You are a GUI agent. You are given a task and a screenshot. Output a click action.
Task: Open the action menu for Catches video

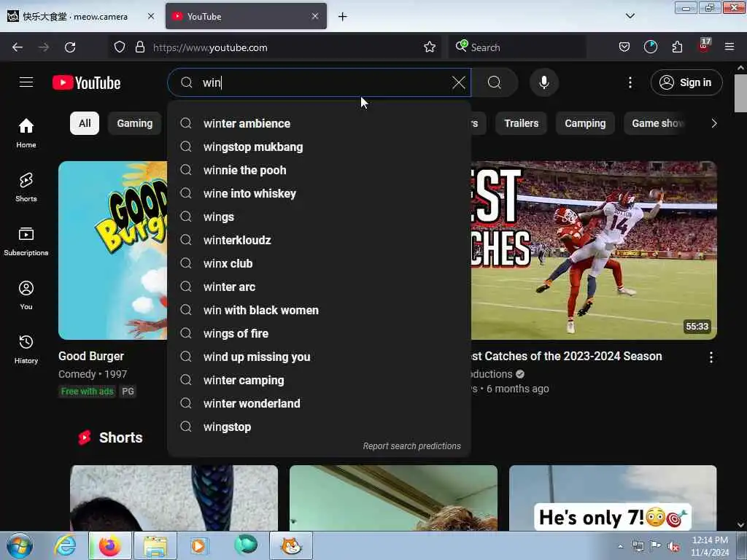[x=711, y=357]
